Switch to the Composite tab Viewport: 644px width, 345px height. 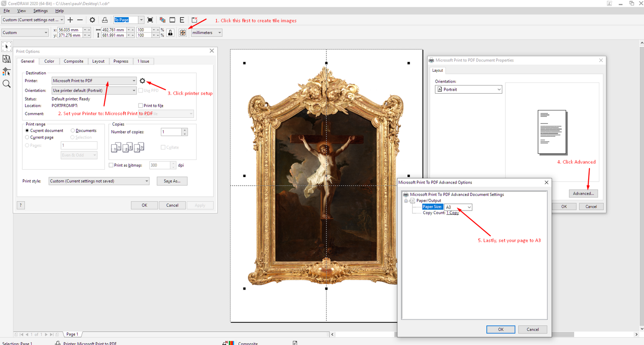tap(73, 61)
